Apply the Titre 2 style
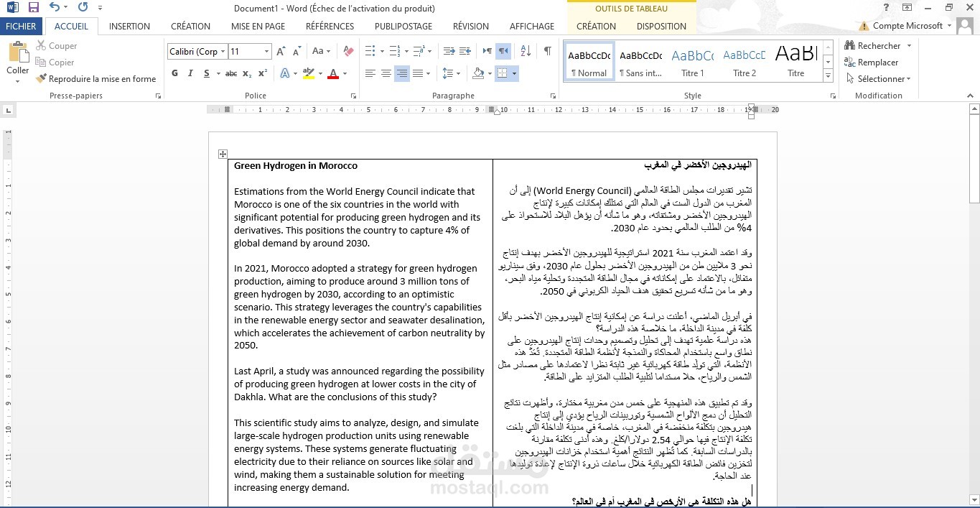Image resolution: width=980 pixels, height=508 pixels. (x=745, y=61)
